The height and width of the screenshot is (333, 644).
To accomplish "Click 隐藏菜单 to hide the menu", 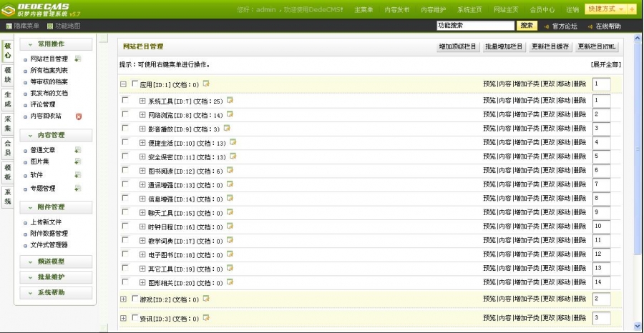I will pyautogui.click(x=23, y=26).
